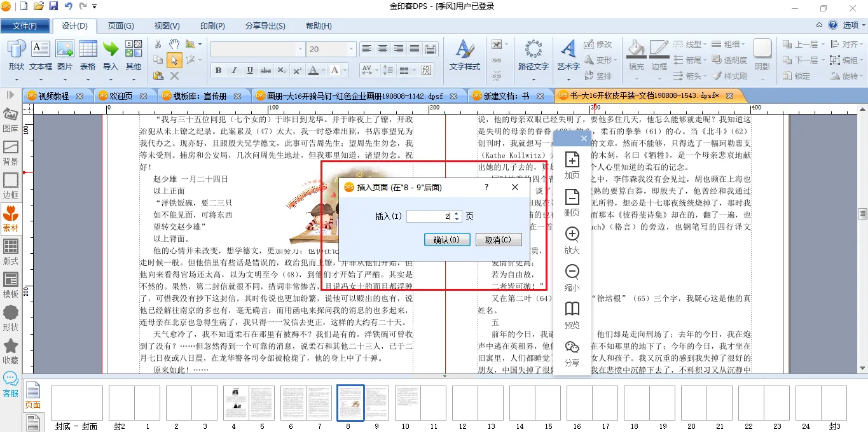This screenshot has width=868, height=432.
Task: Open the 素材 materials sidebar panel
Action: 11,218
